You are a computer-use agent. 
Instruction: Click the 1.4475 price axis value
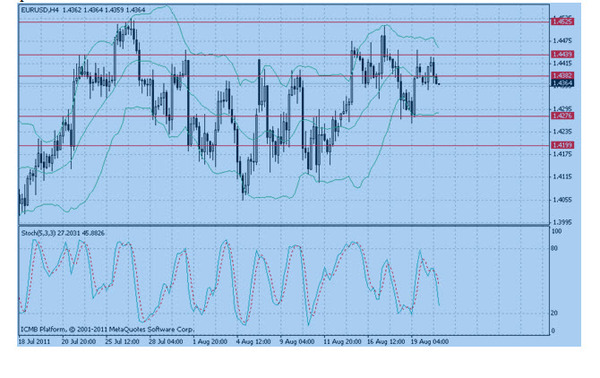562,41
